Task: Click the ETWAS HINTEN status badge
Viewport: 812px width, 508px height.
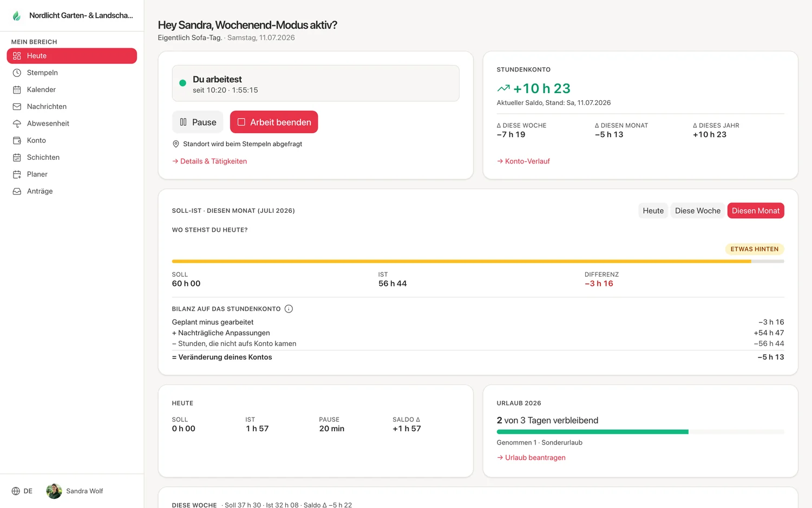Action: (x=755, y=249)
